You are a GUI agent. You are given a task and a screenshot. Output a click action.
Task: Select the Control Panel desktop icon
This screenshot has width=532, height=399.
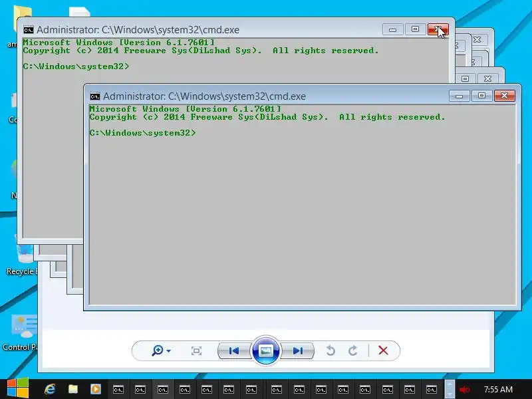(21, 332)
